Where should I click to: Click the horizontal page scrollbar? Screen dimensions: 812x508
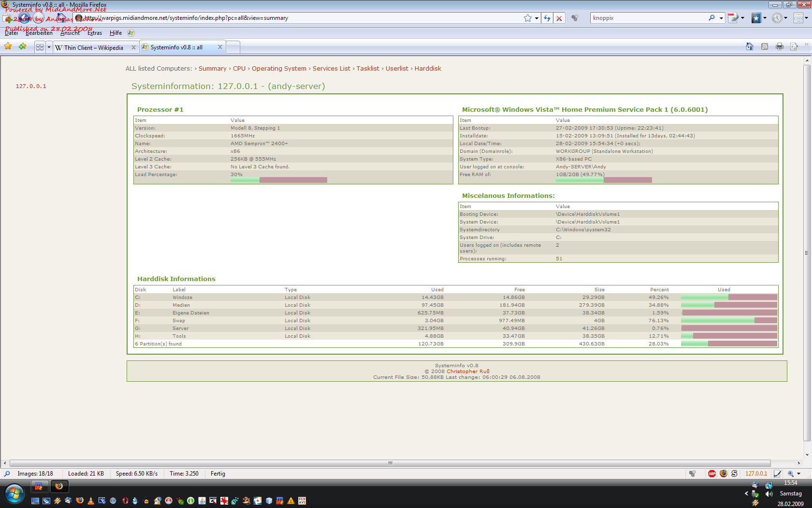[390, 463]
